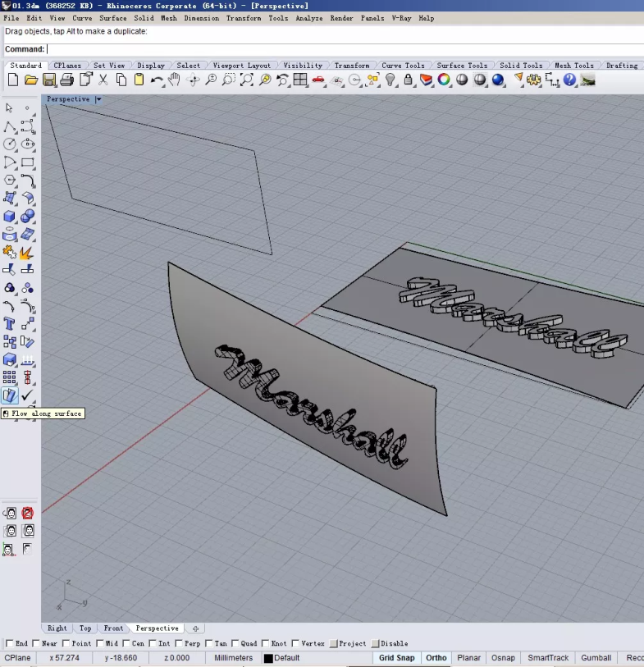644x667 pixels.
Task: Click the black Default layer color swatch
Action: point(268,658)
